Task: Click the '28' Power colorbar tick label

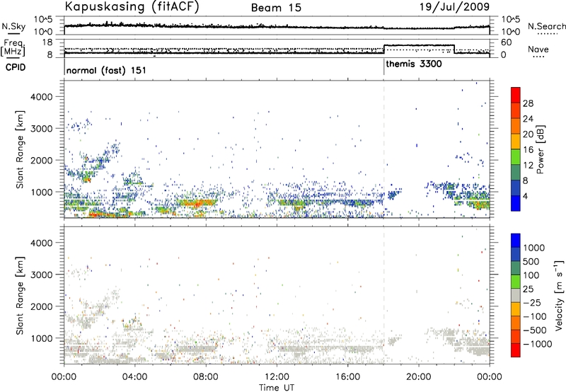Action: coord(528,103)
